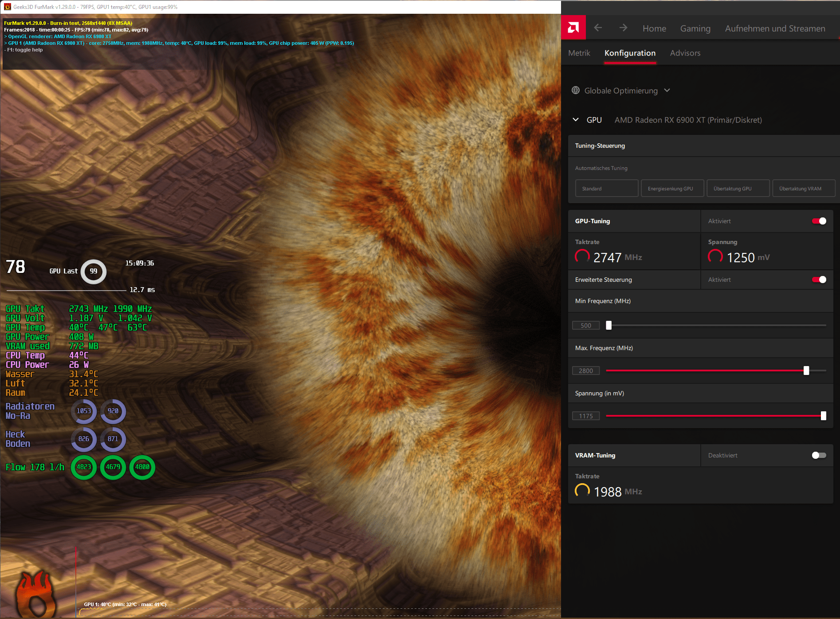Click the Flow 4823 green gauge

(84, 467)
